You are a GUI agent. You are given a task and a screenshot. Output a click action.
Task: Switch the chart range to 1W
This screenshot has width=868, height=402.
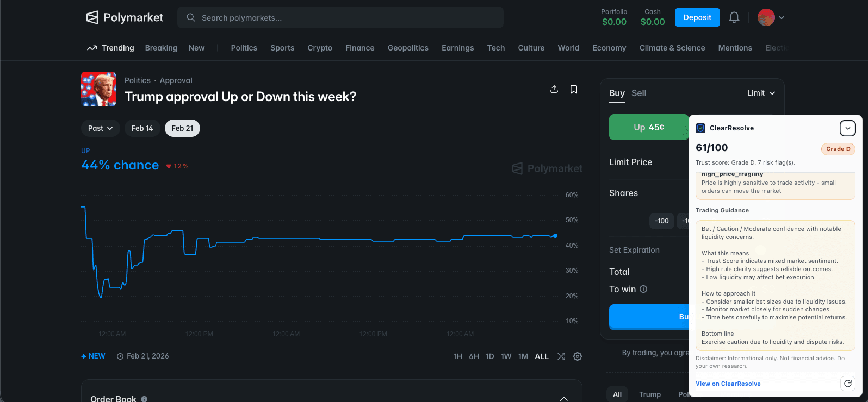coord(506,356)
